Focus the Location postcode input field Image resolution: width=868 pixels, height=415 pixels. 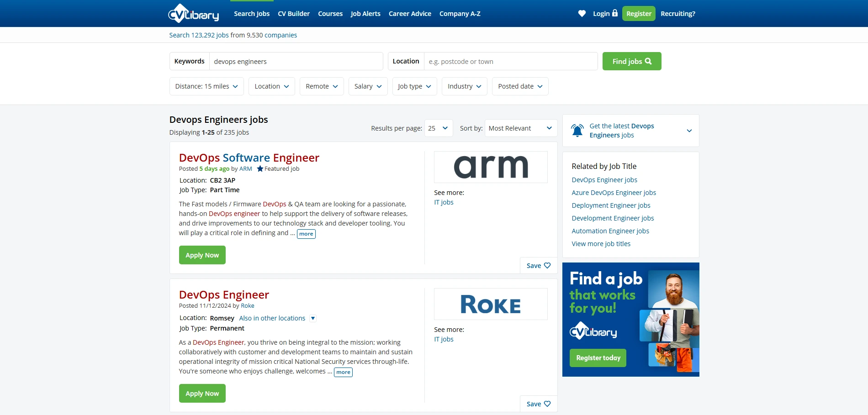[511, 61]
